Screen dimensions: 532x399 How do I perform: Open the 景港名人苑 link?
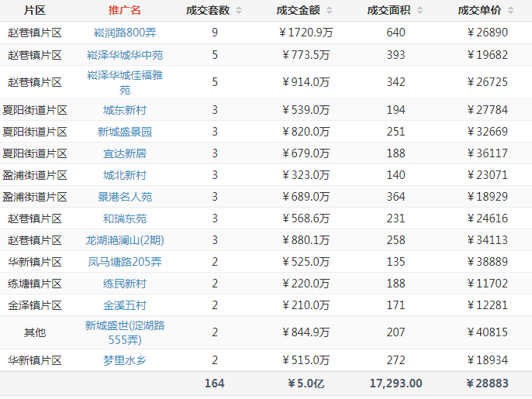pyautogui.click(x=125, y=197)
